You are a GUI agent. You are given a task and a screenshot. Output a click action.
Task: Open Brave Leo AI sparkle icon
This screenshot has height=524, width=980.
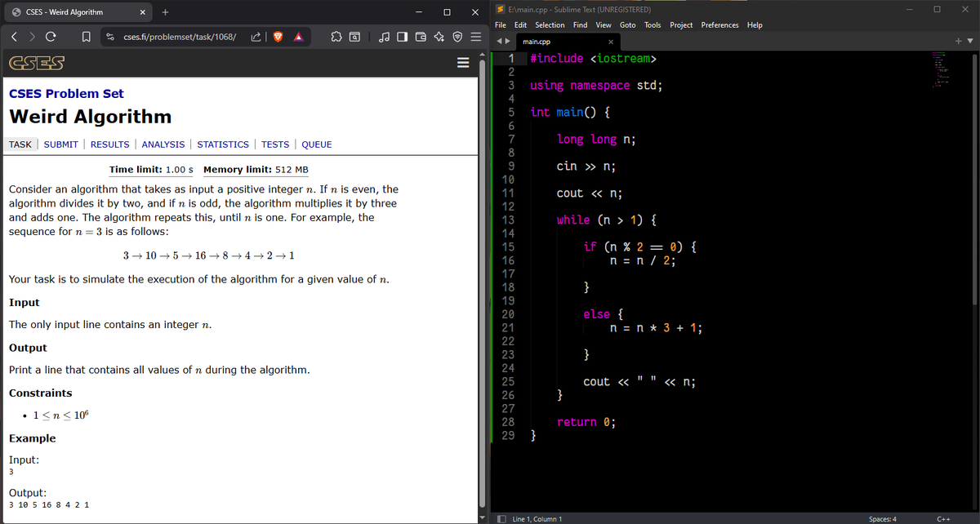439,37
